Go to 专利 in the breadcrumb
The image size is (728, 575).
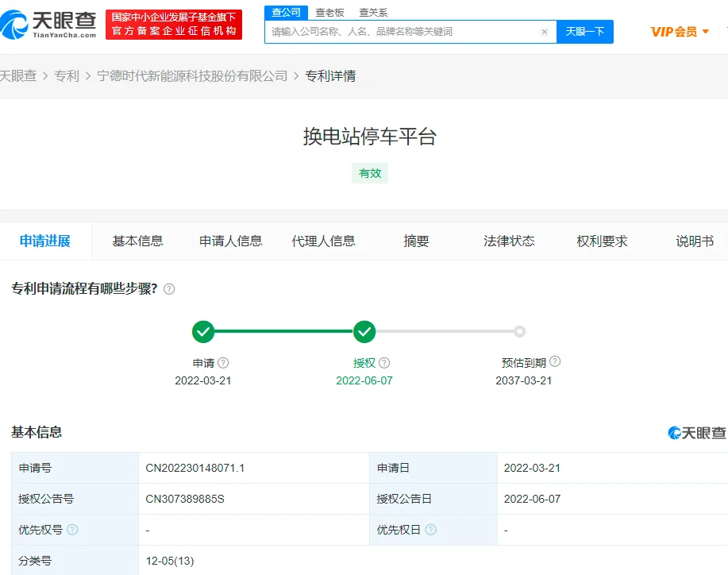pos(67,76)
